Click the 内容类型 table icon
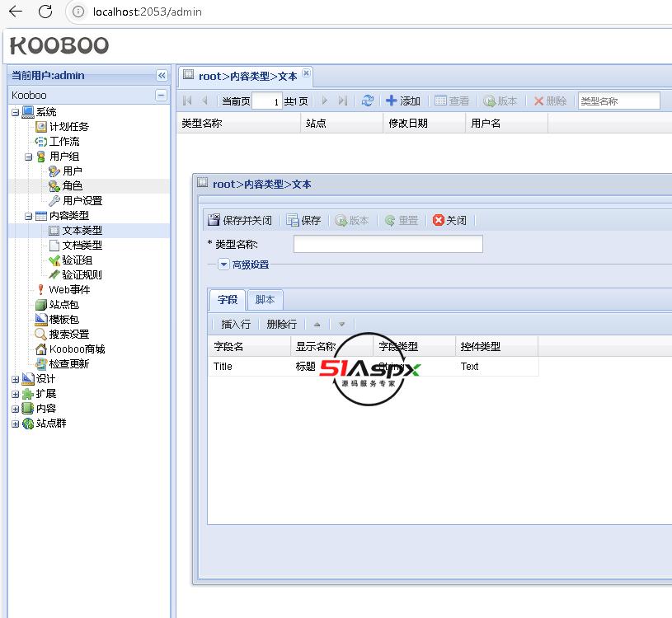This screenshot has height=618, width=672. click(x=40, y=216)
